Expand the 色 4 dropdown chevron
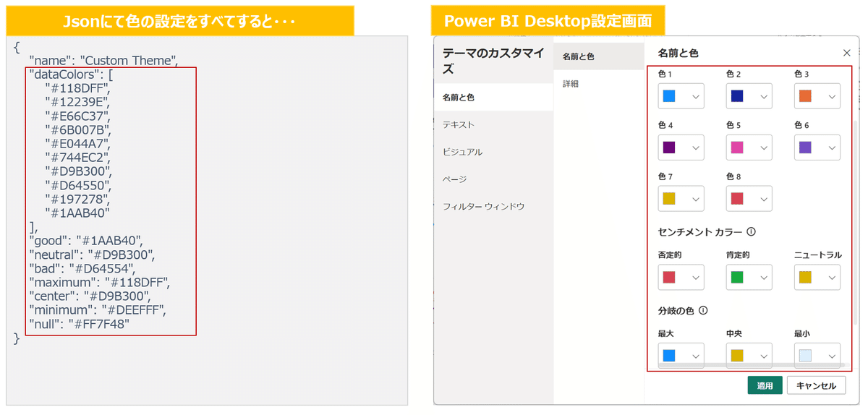 click(696, 147)
